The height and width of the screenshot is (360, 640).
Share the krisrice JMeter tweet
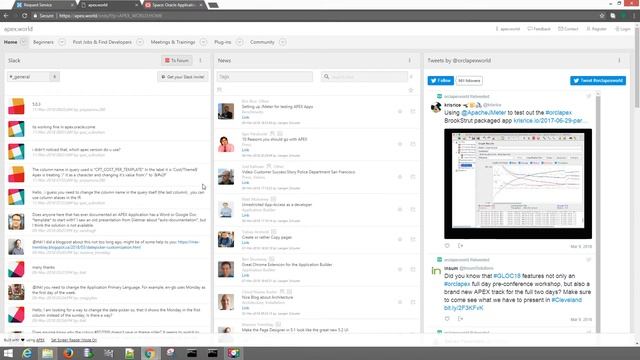coord(460,246)
